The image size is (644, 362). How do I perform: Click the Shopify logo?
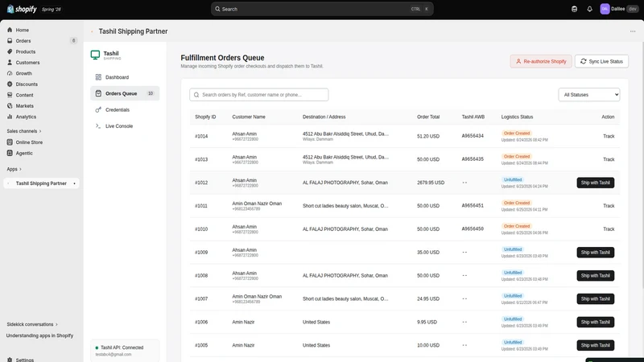point(22,9)
